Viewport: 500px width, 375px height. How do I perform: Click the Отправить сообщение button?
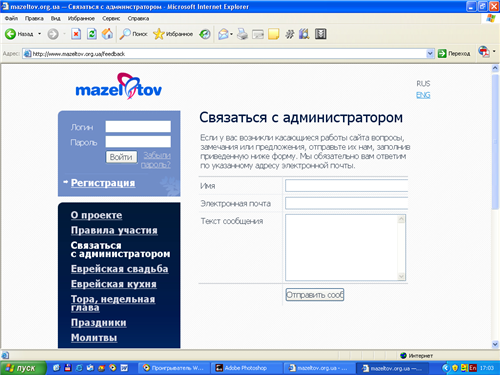[x=315, y=295]
